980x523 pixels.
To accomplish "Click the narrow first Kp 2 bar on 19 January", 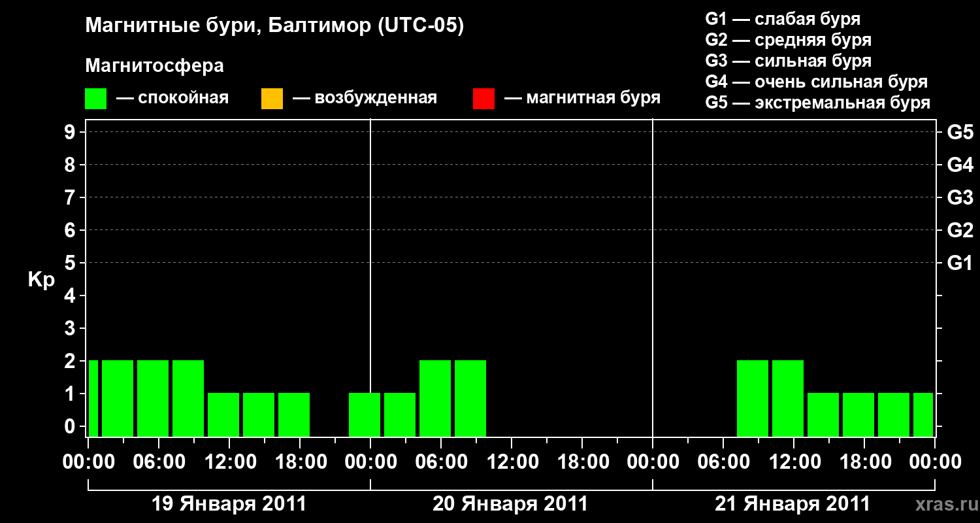I will tap(93, 398).
